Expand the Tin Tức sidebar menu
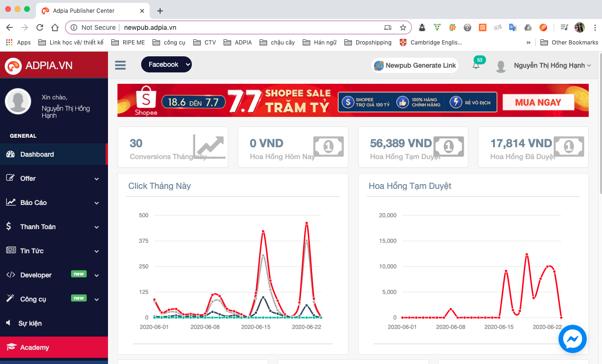The height and width of the screenshot is (364, 602). (x=54, y=251)
